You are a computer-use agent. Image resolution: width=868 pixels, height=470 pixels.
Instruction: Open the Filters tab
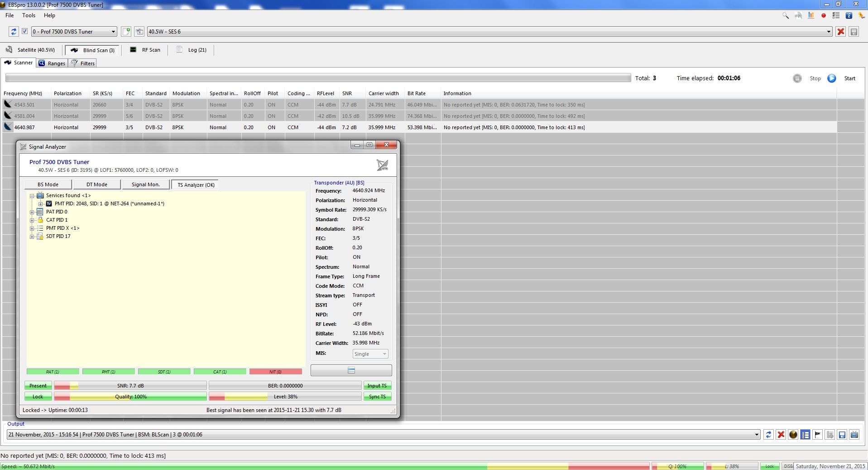pos(83,63)
